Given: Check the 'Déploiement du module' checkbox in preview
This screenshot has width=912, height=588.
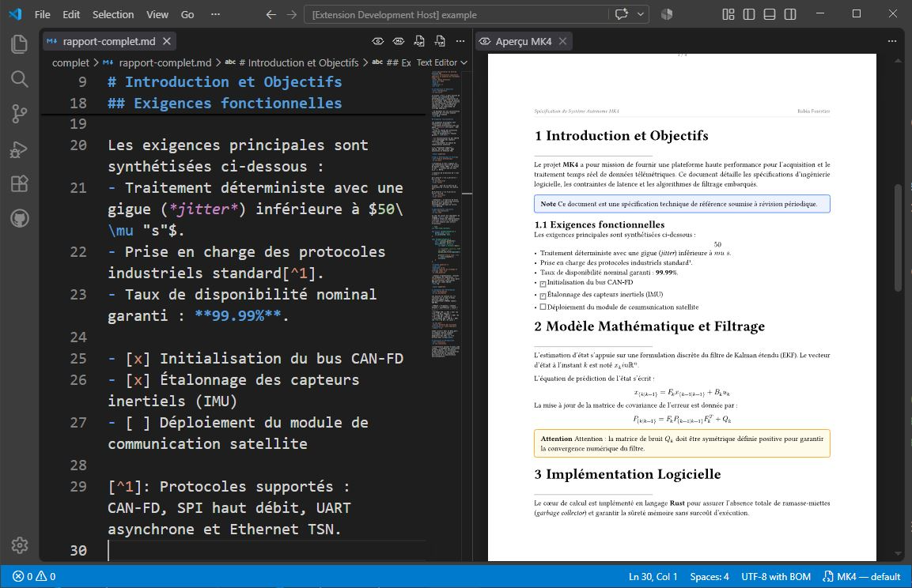Looking at the screenshot, I should point(543,307).
